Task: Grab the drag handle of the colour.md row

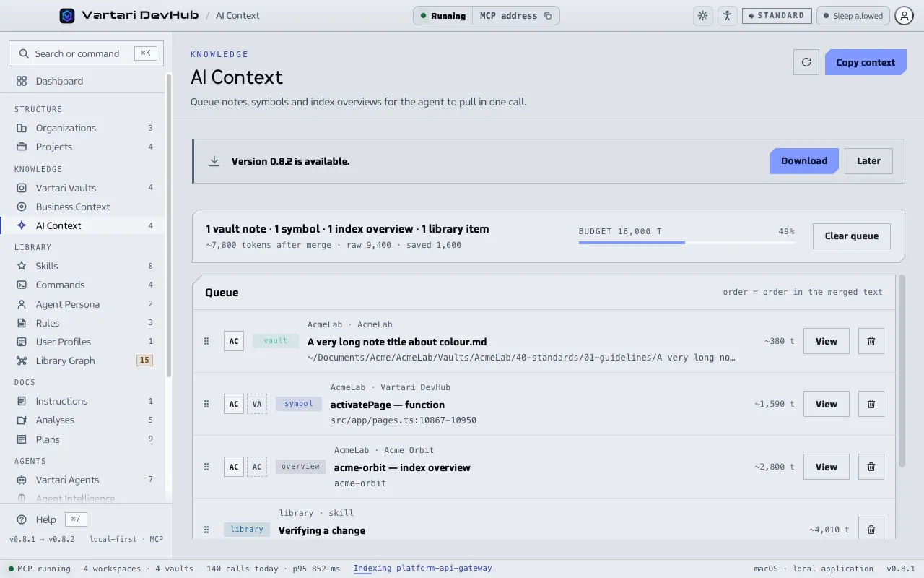Action: [206, 341]
